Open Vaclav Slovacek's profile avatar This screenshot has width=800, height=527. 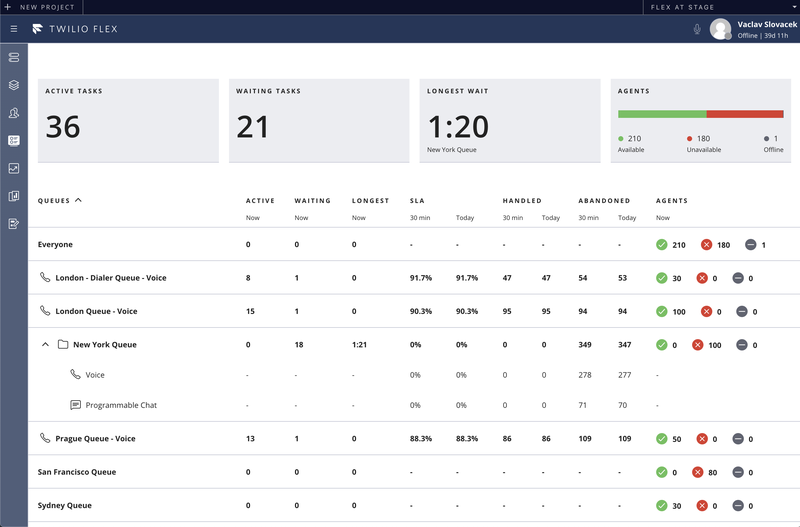pos(720,29)
